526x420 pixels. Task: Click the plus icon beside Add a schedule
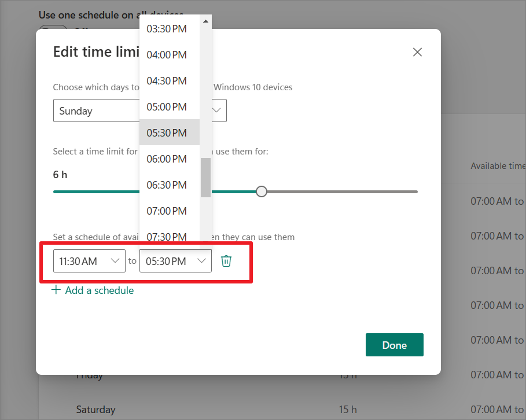pyautogui.click(x=56, y=290)
